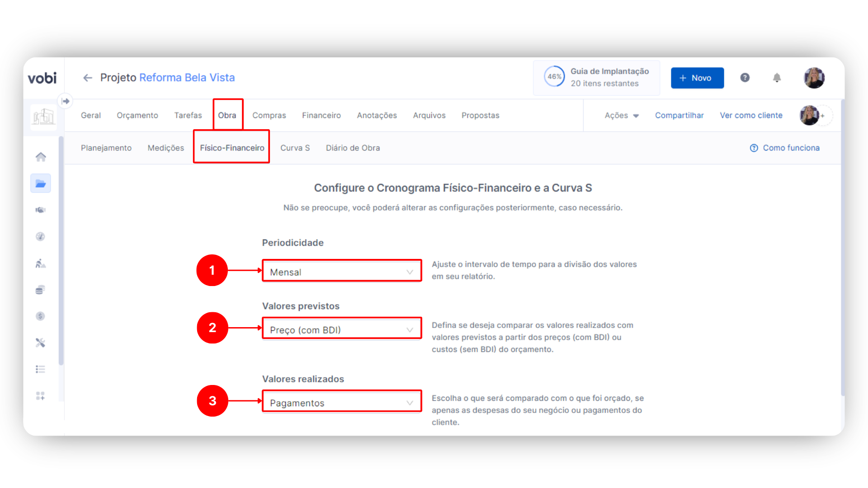868x488 pixels.
Task: Select the Curva S subtab
Action: 295,148
